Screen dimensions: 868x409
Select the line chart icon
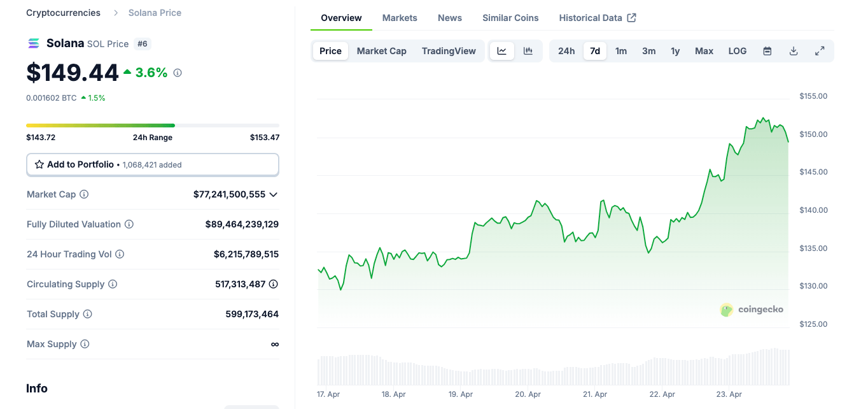pyautogui.click(x=502, y=50)
